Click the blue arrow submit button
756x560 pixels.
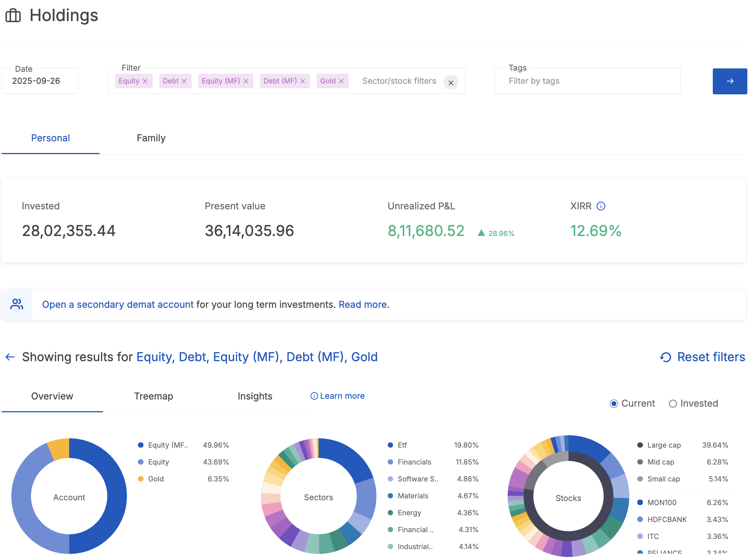click(x=730, y=81)
